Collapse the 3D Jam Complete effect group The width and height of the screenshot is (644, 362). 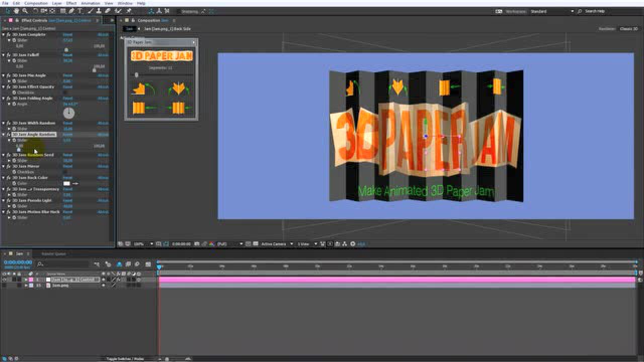pos(4,35)
